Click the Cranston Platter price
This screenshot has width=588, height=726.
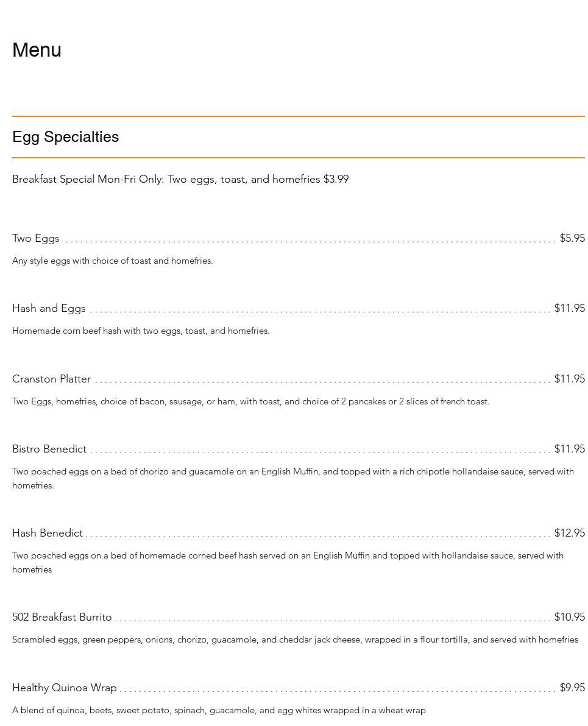tap(569, 379)
